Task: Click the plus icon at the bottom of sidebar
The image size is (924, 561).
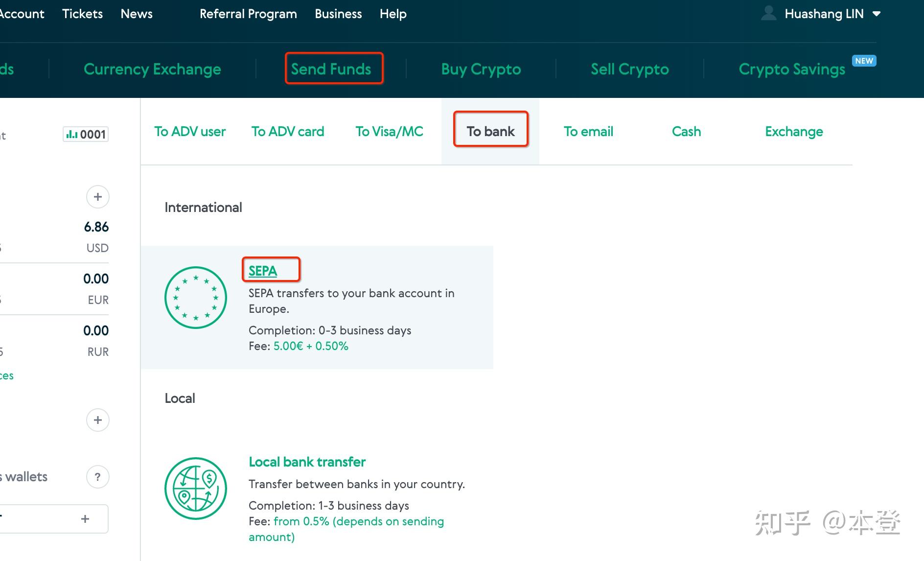Action: pyautogui.click(x=85, y=518)
